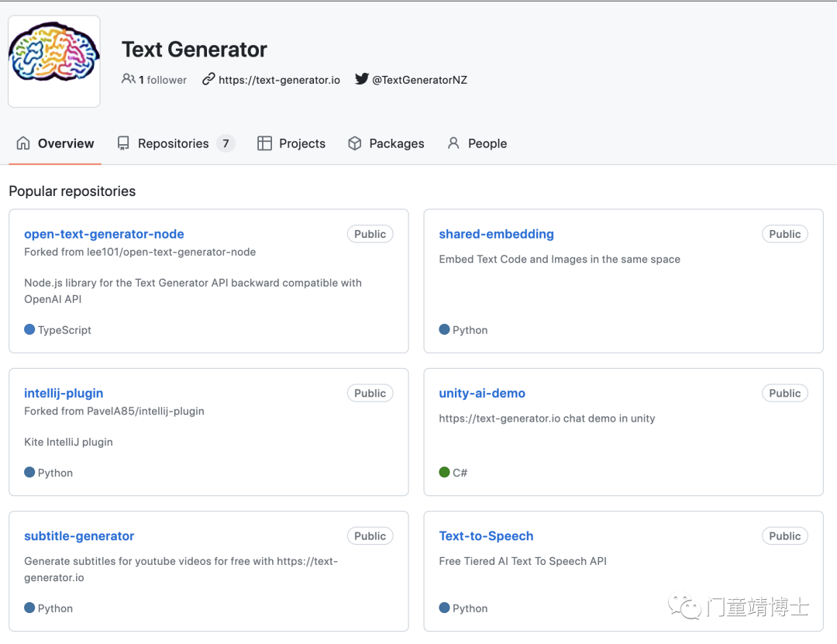Open open-text-generator-node repository
This screenshot has height=644, width=837.
pyautogui.click(x=104, y=234)
